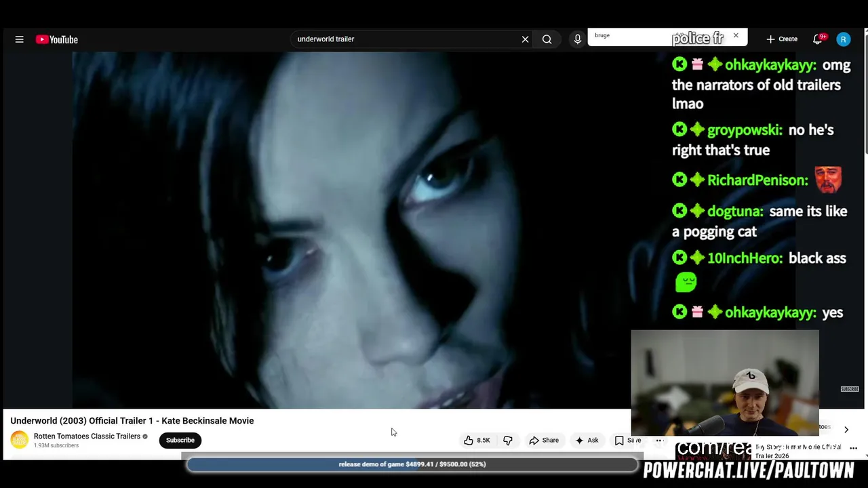
Task: Share the Underworld trailer video
Action: pyautogui.click(x=544, y=441)
